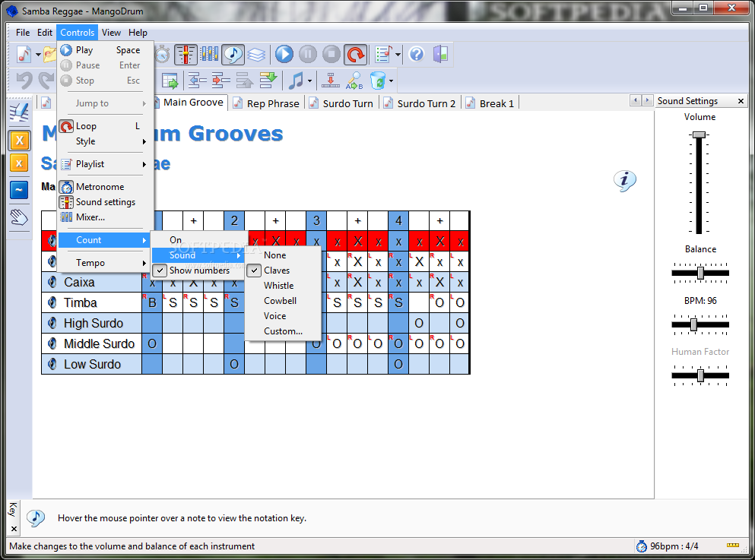Open the Help menu

click(138, 33)
